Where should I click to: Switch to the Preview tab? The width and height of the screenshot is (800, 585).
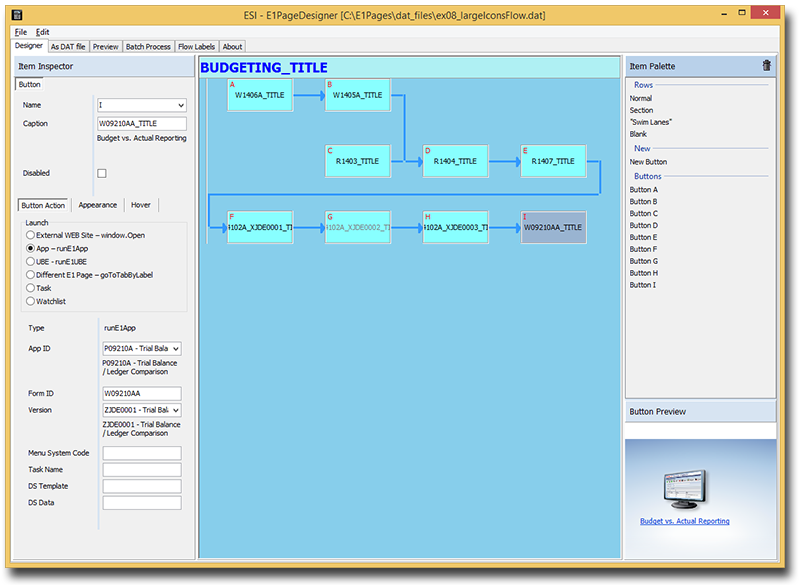pyautogui.click(x=106, y=46)
